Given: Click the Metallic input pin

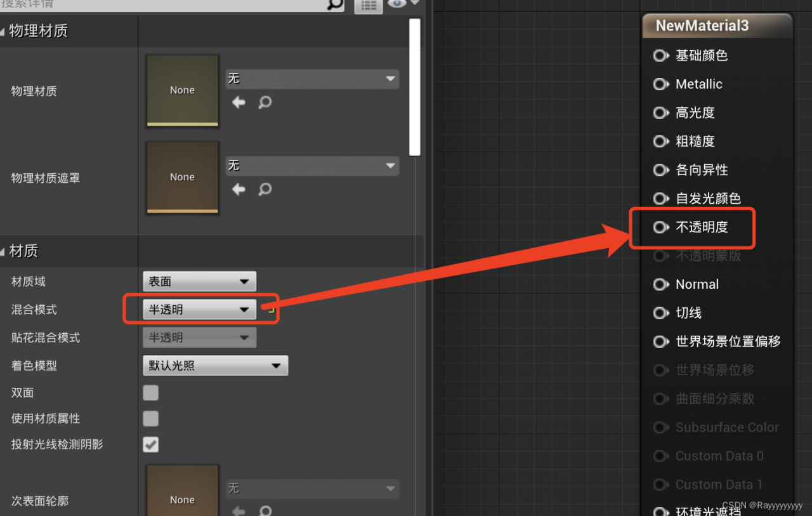Looking at the screenshot, I should click(661, 84).
